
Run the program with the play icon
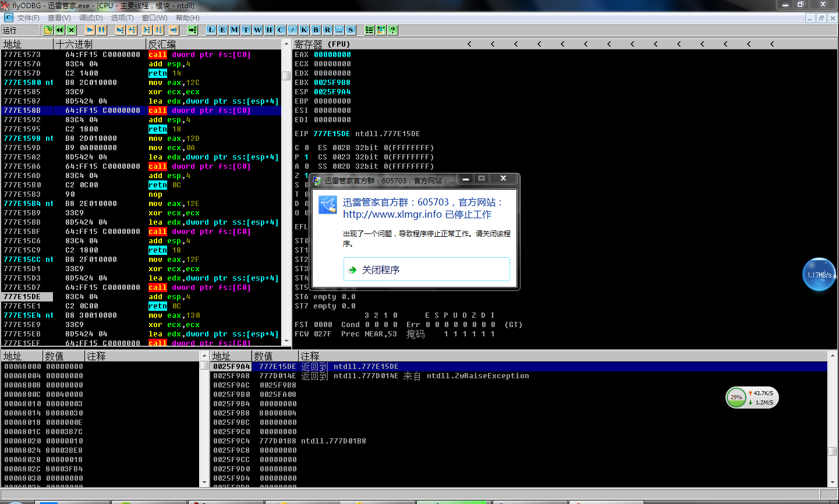coord(90,30)
